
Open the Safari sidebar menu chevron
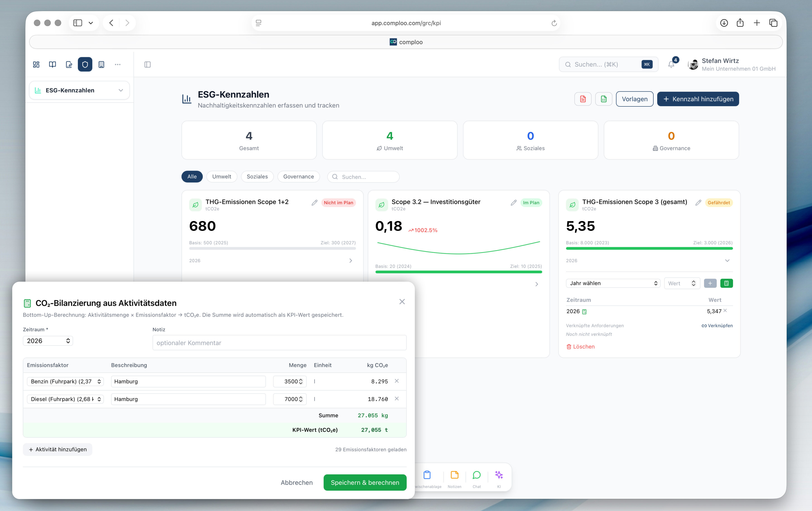click(x=91, y=23)
